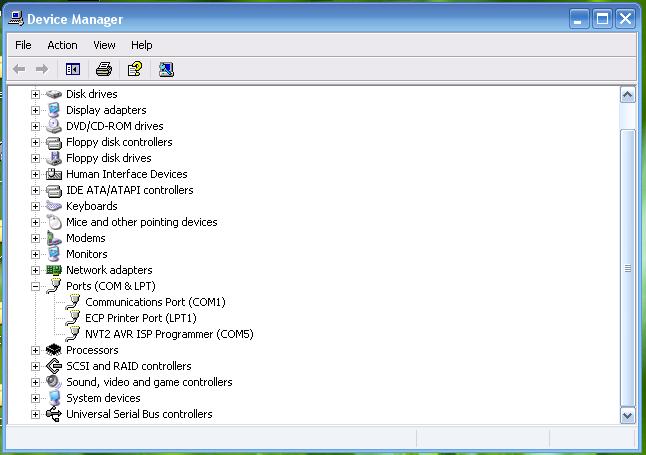Expand the Network adapters node
This screenshot has height=455, width=646.
[35, 270]
